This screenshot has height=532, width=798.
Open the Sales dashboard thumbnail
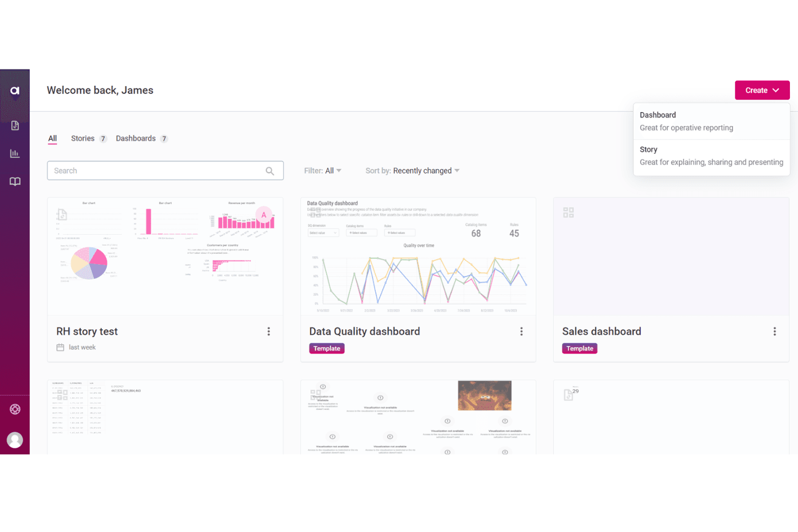(x=671, y=257)
